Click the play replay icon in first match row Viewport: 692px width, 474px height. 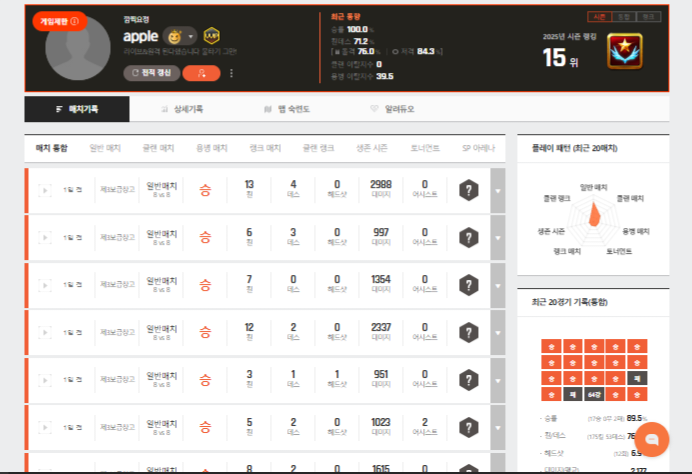pos(44,190)
